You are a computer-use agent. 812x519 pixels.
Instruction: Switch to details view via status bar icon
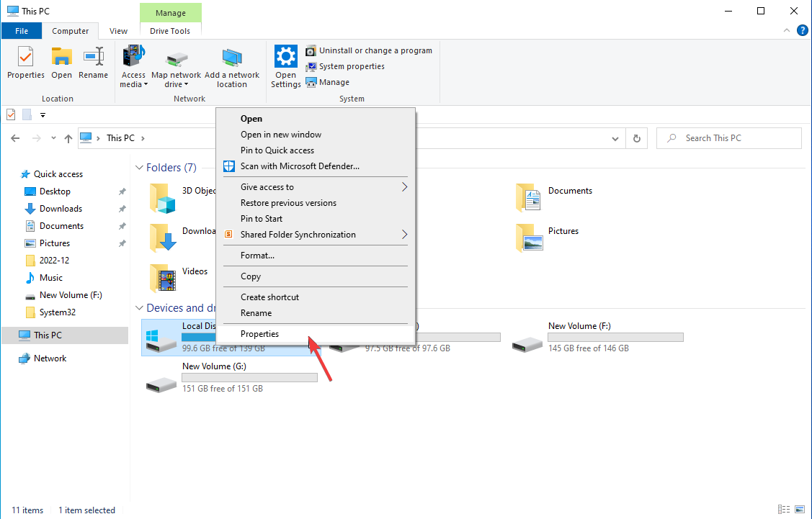point(784,509)
